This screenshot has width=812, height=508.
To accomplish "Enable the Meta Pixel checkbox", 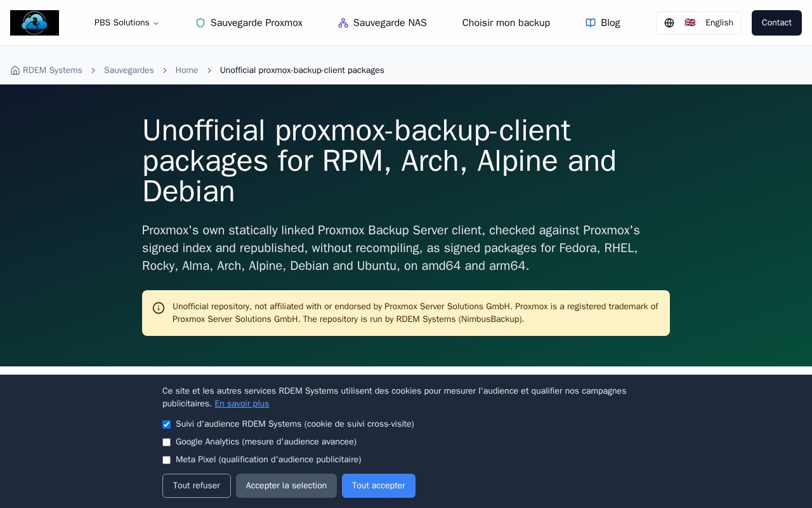I will tap(166, 460).
